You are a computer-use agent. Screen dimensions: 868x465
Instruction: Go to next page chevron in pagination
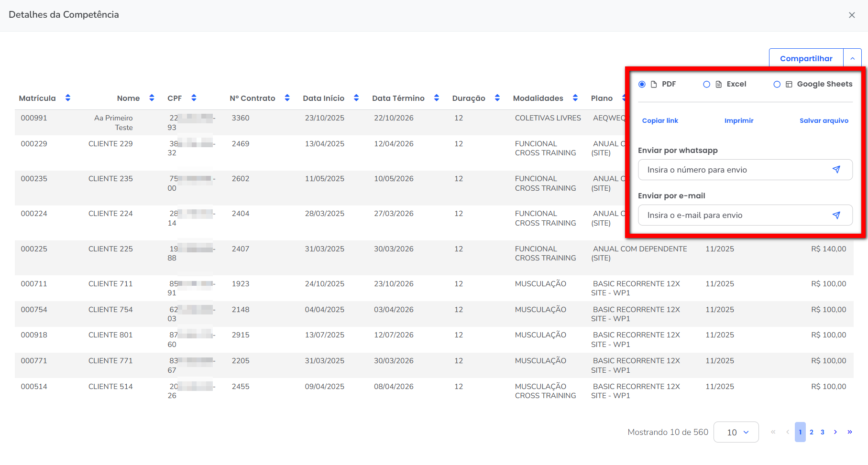835,432
